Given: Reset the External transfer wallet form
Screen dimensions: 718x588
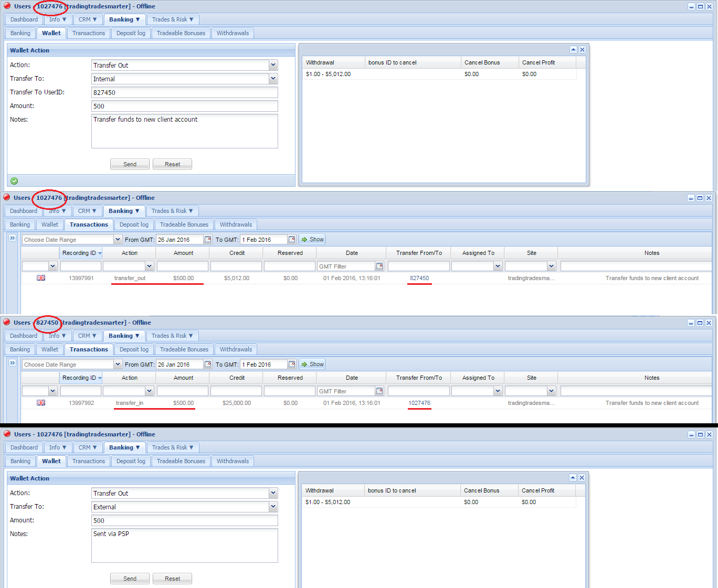Looking at the screenshot, I should pos(172,579).
